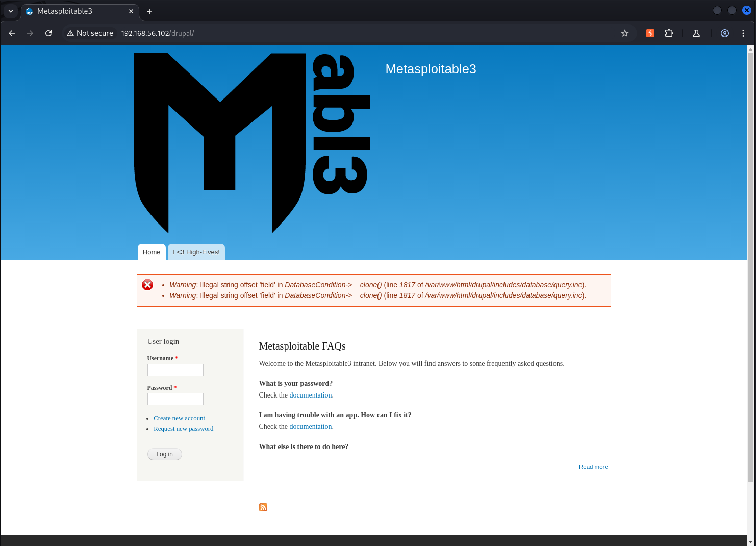Click the browser forward arrow
Screen dimensions: 756x546
click(x=30, y=33)
